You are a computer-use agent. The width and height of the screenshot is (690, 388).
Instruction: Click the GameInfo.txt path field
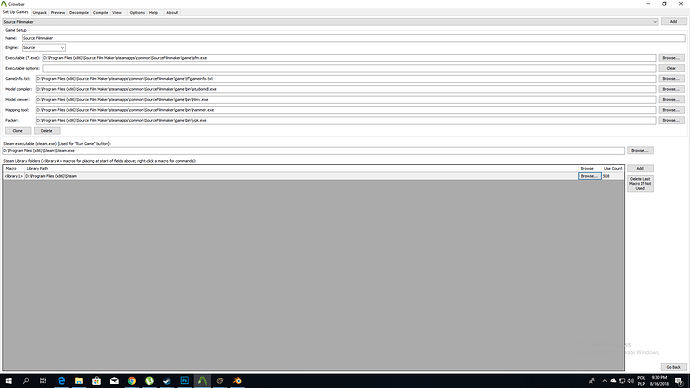[346, 79]
